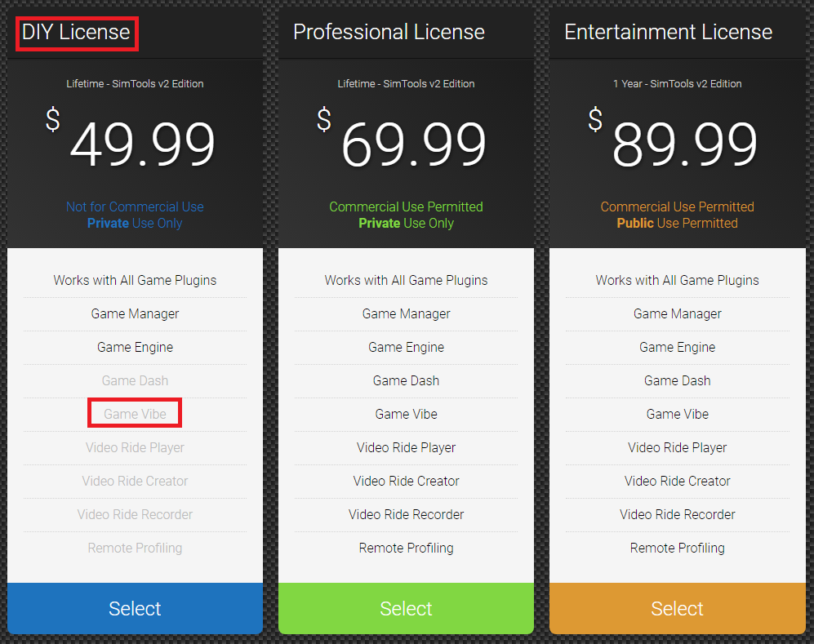Click greyed 'Video Ride Creator' in DIY card
The height and width of the screenshot is (644, 814).
tap(135, 481)
